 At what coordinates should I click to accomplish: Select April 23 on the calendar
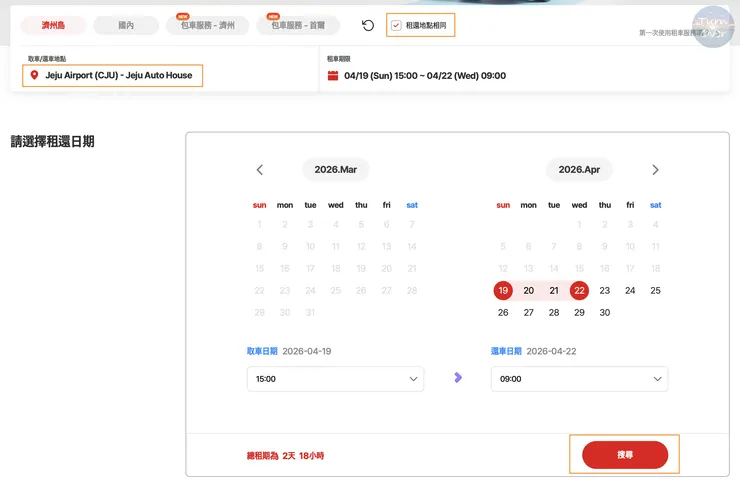point(604,291)
